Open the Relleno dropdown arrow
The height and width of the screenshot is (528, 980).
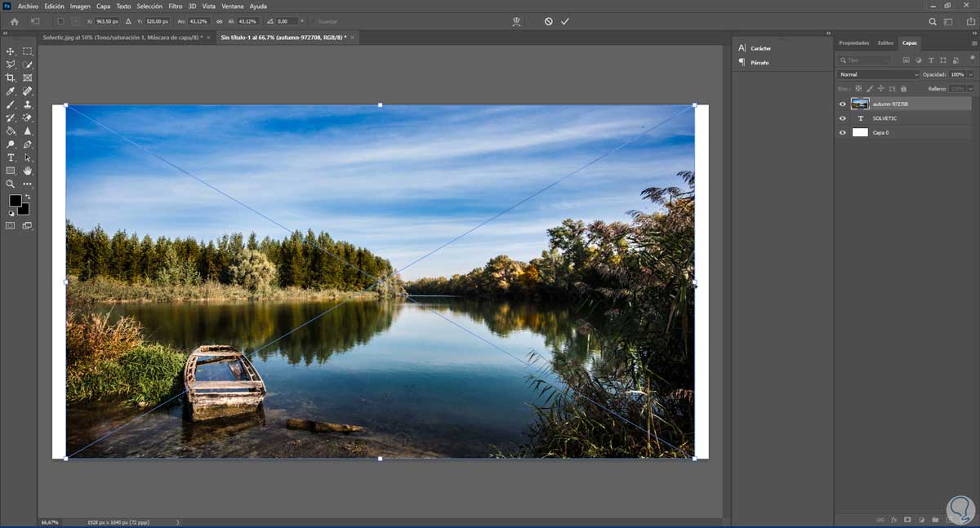[x=970, y=88]
